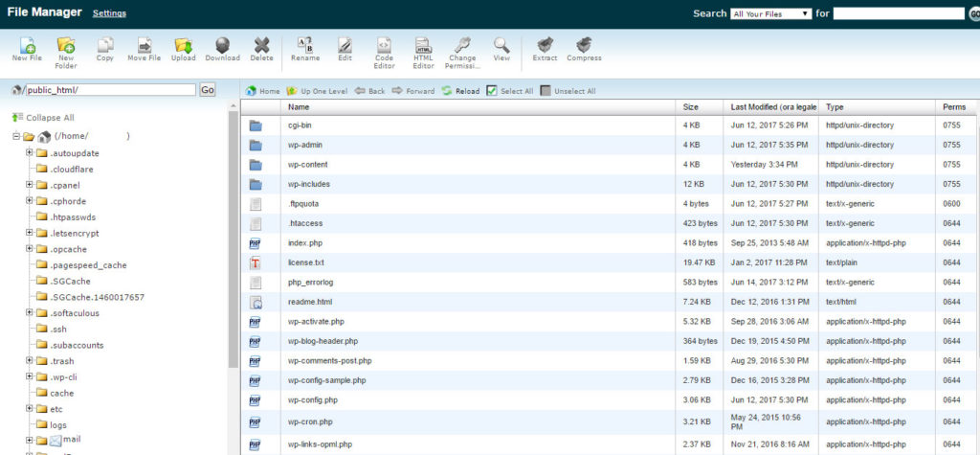Expand the .cpanel tree folder
This screenshot has width=980, height=455.
30,185
